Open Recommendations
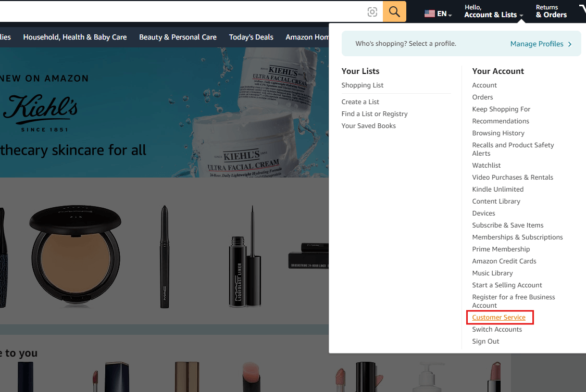 click(x=501, y=121)
